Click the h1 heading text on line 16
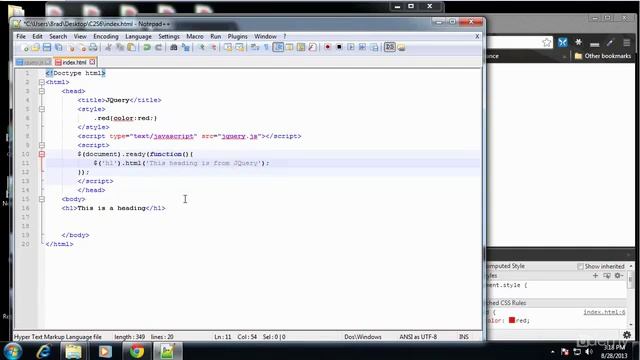The image size is (640, 360). (x=111, y=208)
